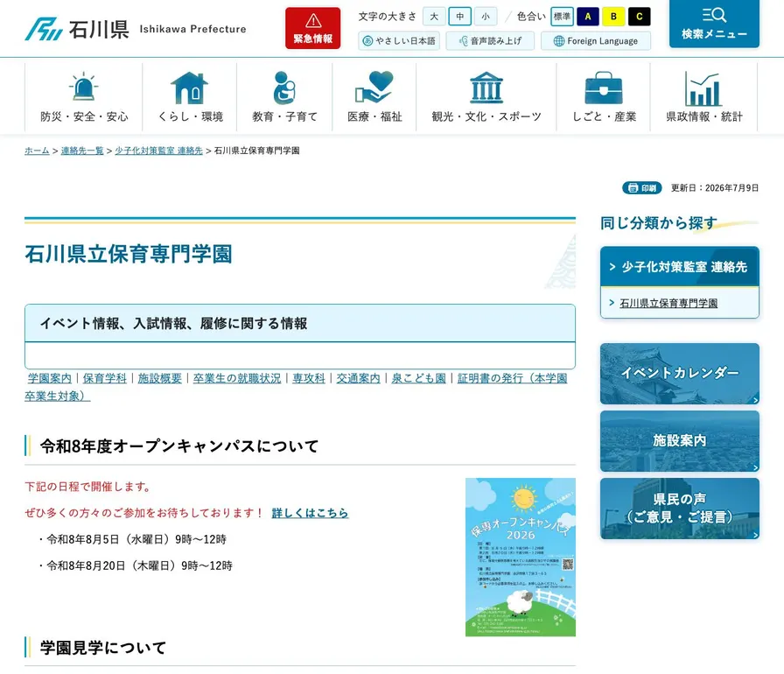Screen dimensions: 784x674
Task: Open 連絡先一覧 breadcrumb link
Action: [82, 151]
